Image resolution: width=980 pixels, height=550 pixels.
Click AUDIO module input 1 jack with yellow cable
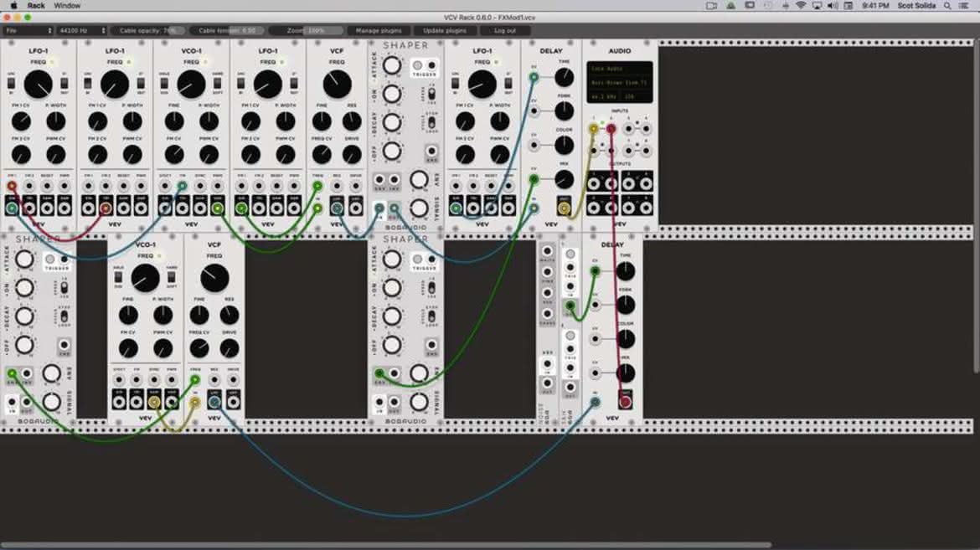594,129
